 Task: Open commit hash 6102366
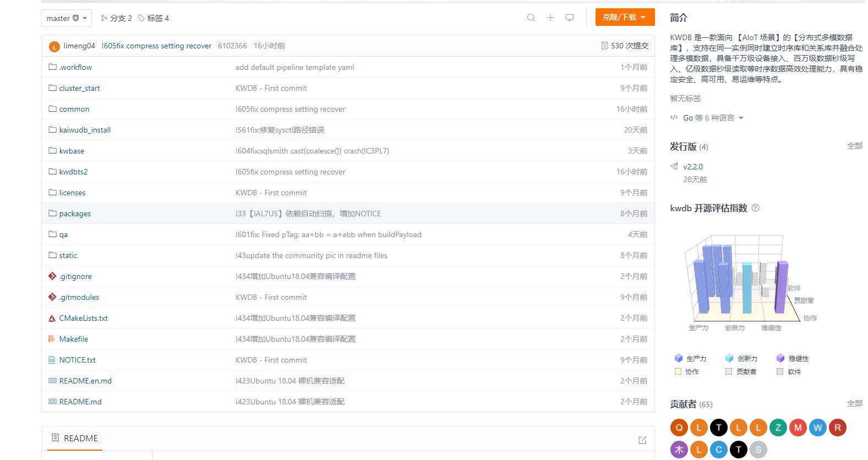pos(232,46)
